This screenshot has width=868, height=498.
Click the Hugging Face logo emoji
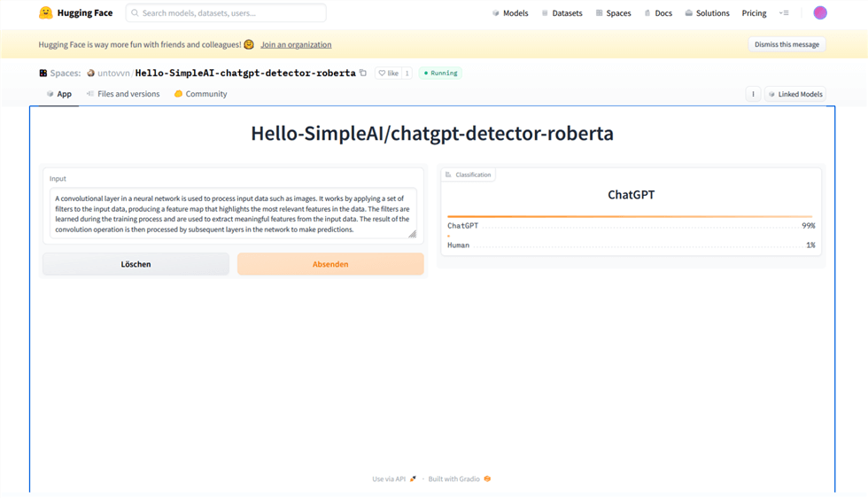[45, 12]
